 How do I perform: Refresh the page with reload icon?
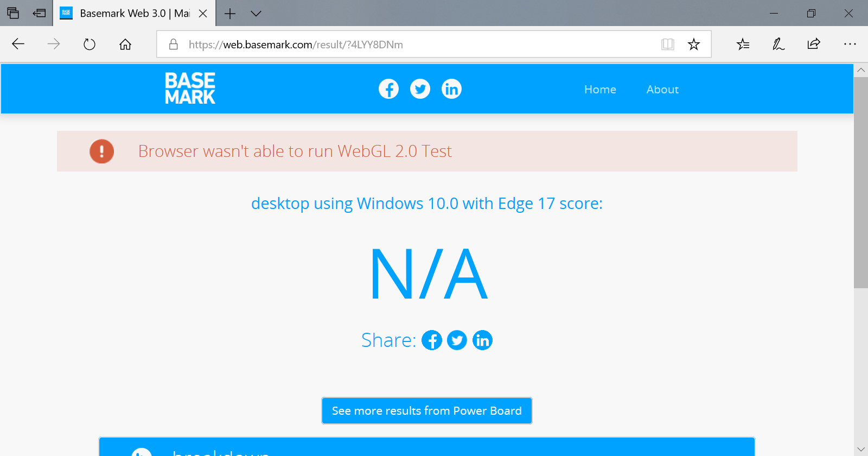coord(90,44)
